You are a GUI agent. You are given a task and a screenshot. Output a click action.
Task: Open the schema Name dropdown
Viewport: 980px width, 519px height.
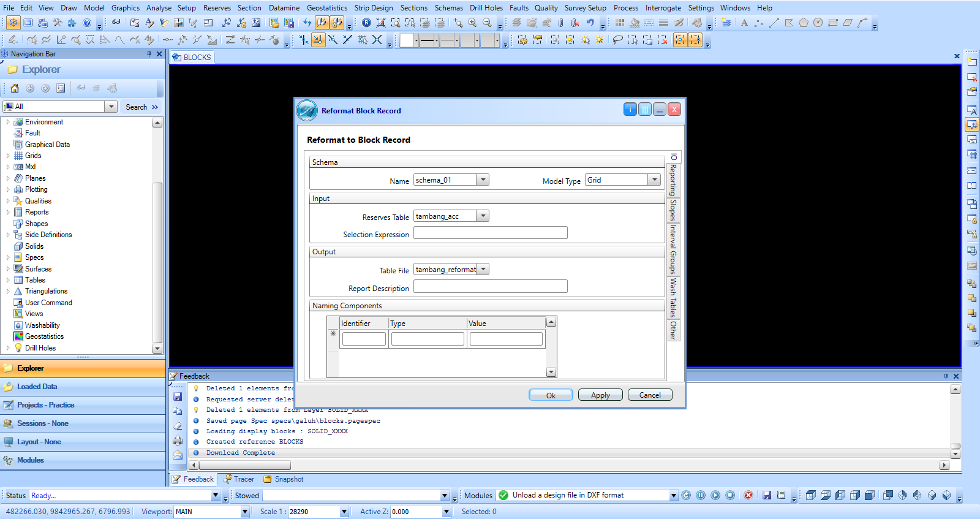[483, 180]
